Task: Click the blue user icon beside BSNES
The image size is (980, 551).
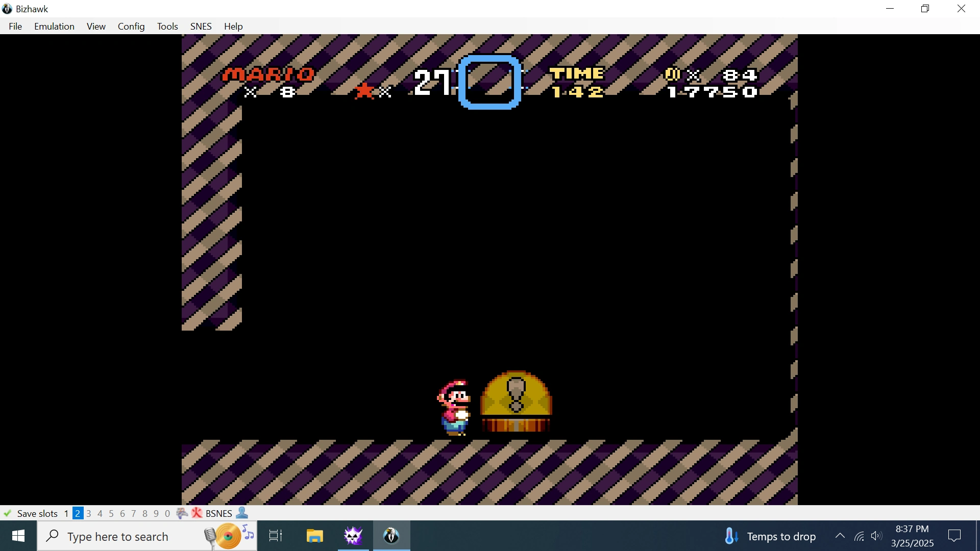Action: (242, 513)
